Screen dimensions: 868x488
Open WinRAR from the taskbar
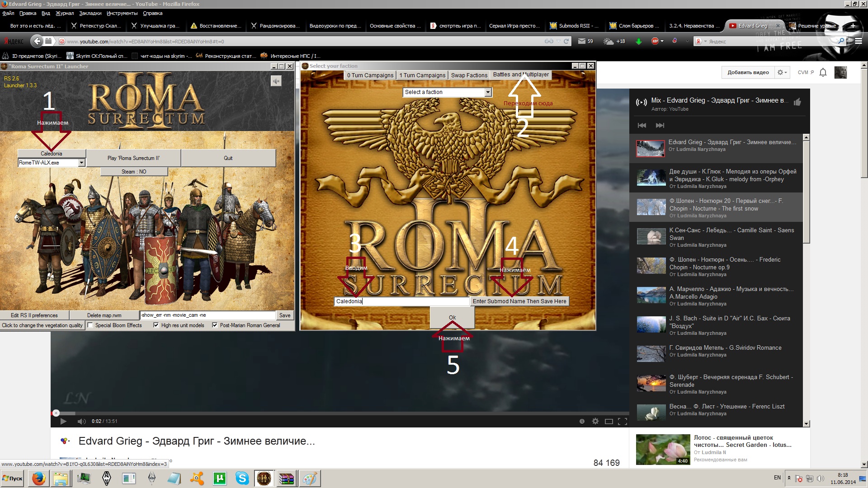click(x=287, y=478)
